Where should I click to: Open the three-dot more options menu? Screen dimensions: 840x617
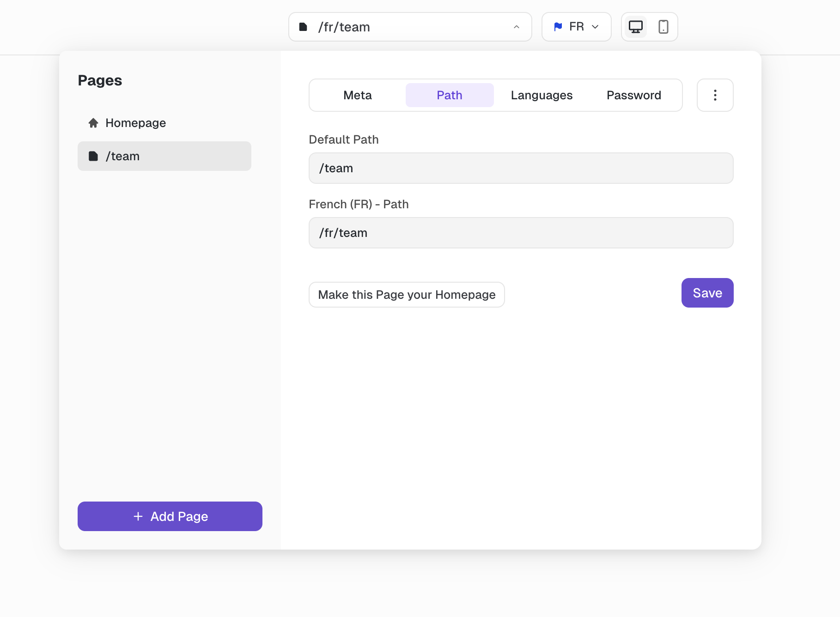[x=715, y=95]
